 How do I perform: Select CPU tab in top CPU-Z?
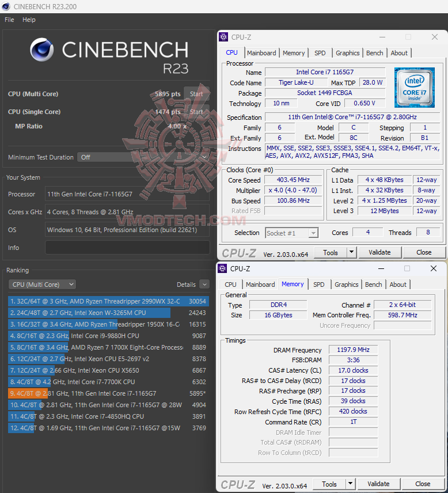point(231,52)
